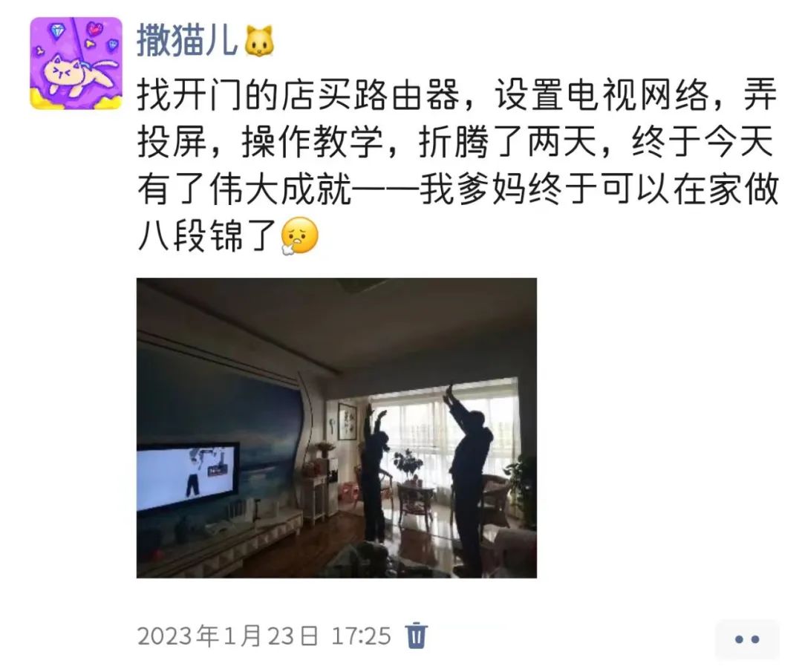Open the two-dot like and comment menu
The width and height of the screenshot is (802, 672).
747,639
